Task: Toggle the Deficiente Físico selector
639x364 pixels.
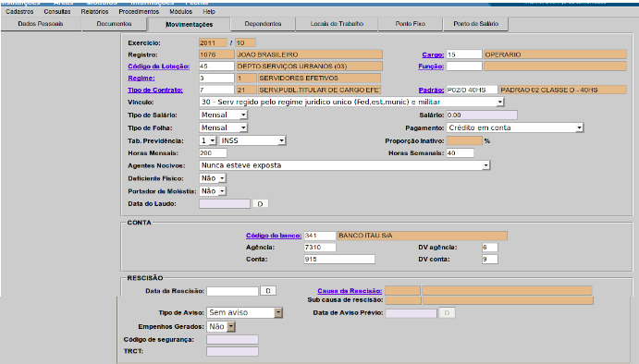Action: (213, 178)
